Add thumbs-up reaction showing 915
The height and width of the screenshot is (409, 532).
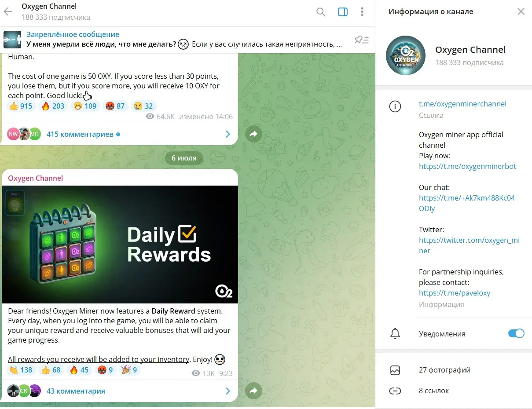point(20,106)
